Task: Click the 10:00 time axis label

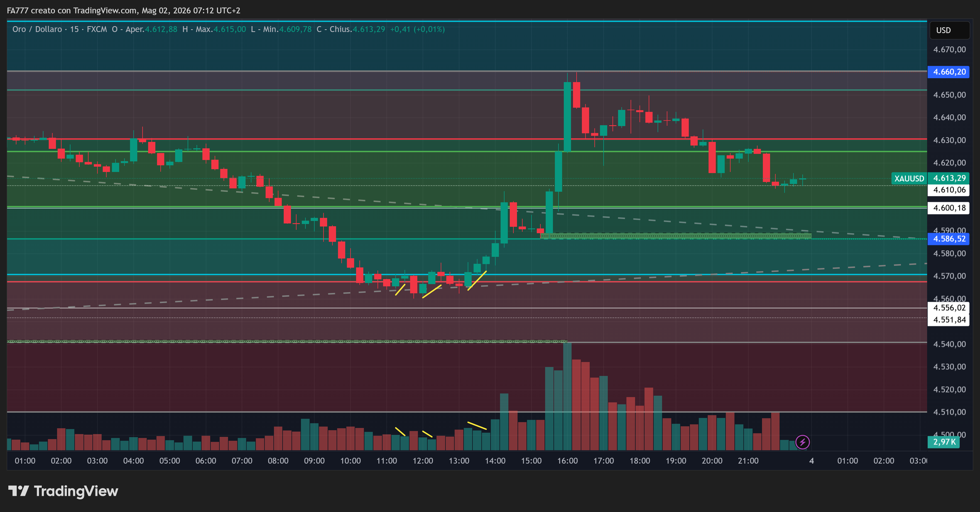Action: (351, 461)
